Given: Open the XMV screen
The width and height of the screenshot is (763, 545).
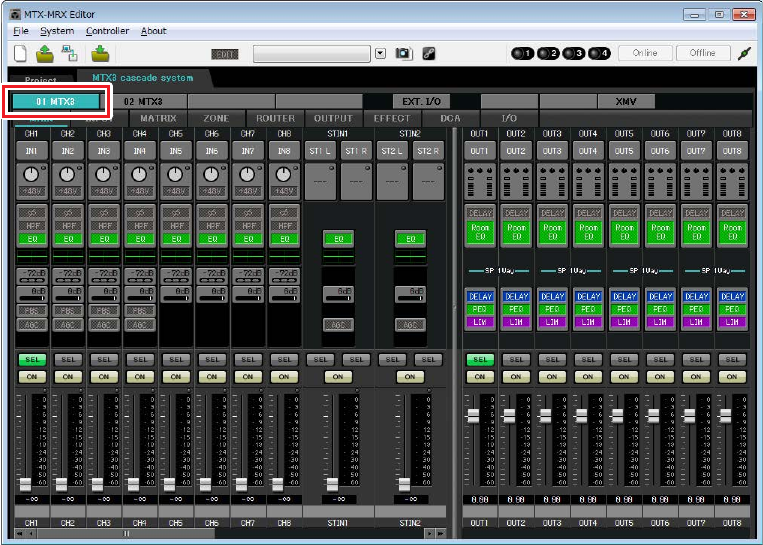Looking at the screenshot, I should coord(626,102).
